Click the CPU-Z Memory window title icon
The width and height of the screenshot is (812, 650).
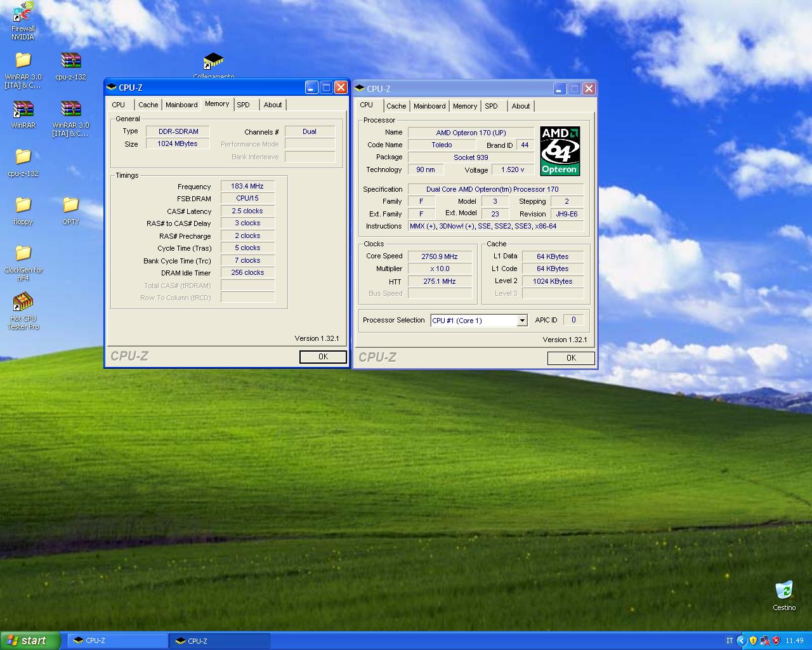click(x=112, y=88)
